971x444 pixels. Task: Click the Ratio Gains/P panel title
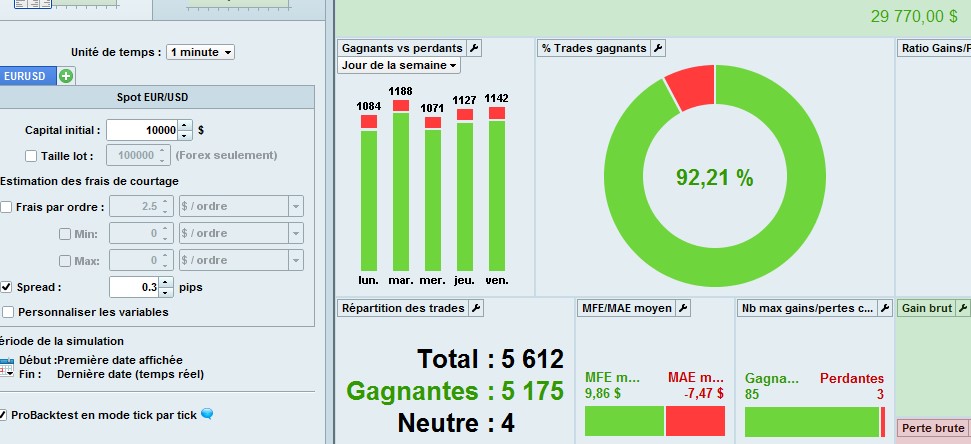pyautogui.click(x=936, y=48)
